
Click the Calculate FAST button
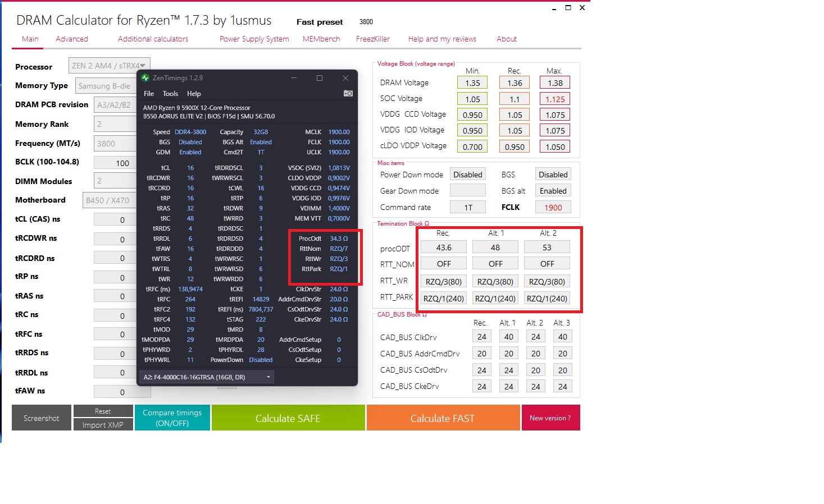[443, 418]
